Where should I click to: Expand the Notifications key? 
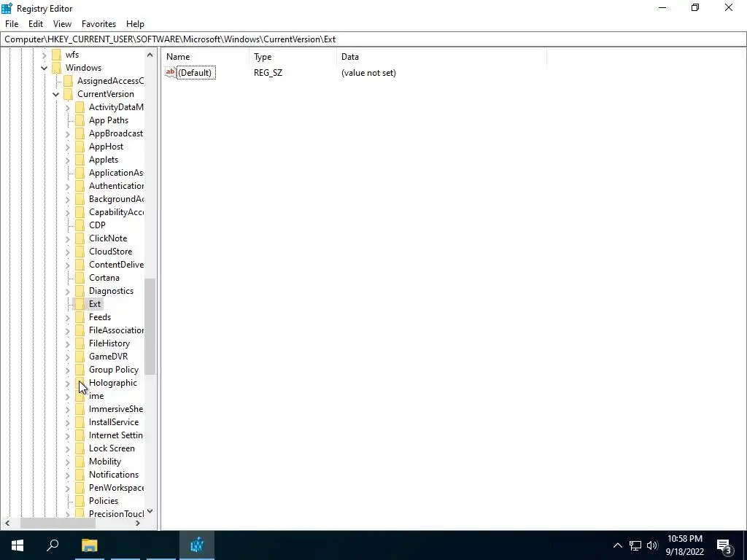click(x=67, y=475)
